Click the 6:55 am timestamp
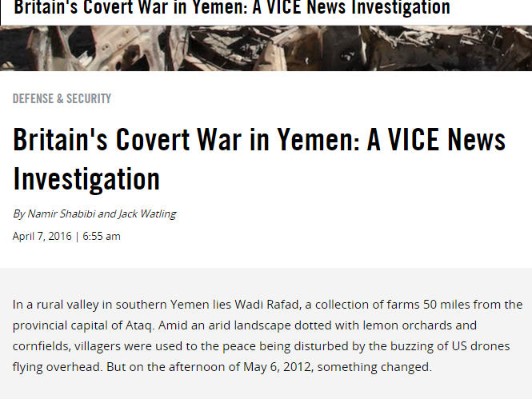Viewport: 532px width, 399px height. click(x=102, y=236)
